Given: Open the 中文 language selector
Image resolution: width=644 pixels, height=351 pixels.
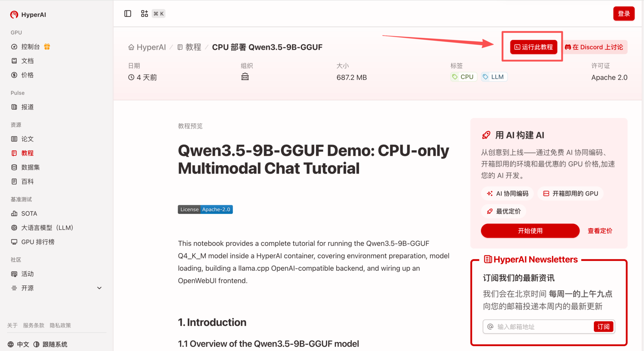Looking at the screenshot, I should 19,344.
